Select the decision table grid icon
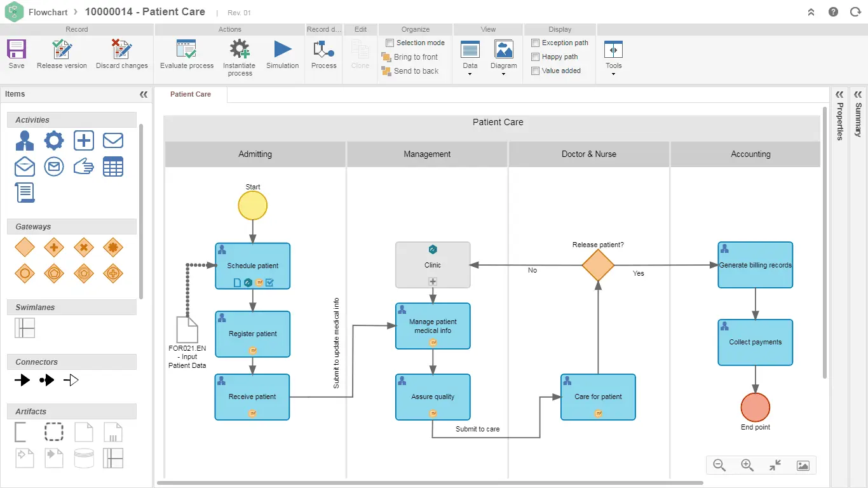Screen dimensions: 868x488 tap(112, 166)
